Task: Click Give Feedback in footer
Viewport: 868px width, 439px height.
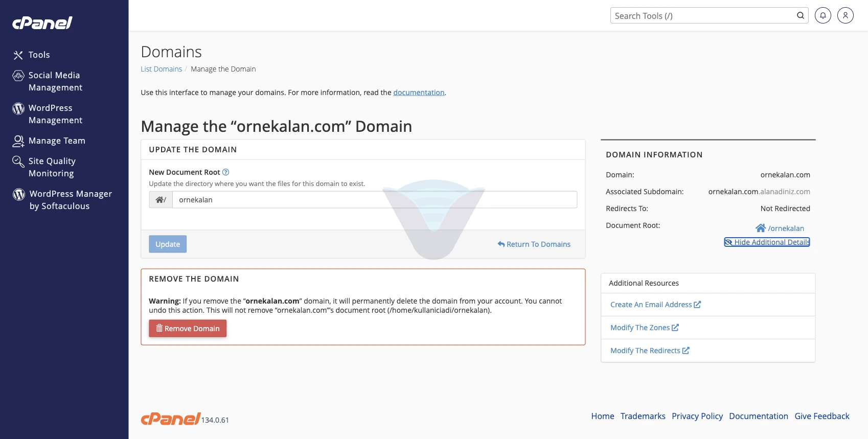Action: [822, 416]
